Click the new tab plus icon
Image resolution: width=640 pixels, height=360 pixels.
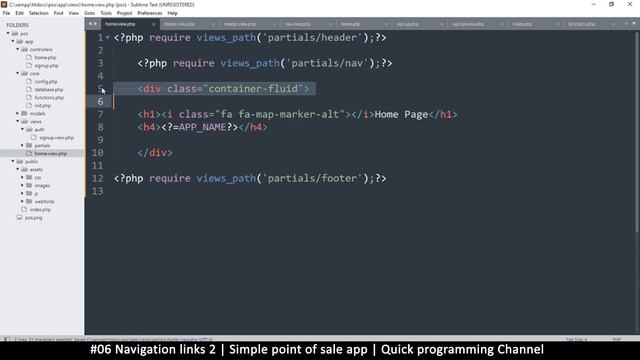626,24
